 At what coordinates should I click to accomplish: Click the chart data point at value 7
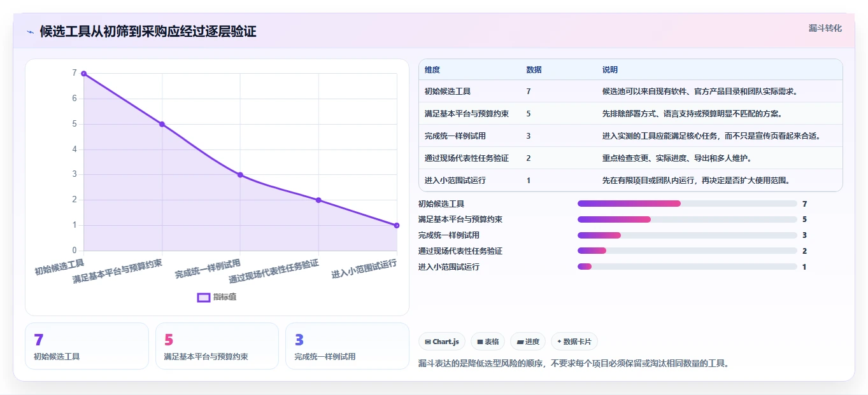83,74
